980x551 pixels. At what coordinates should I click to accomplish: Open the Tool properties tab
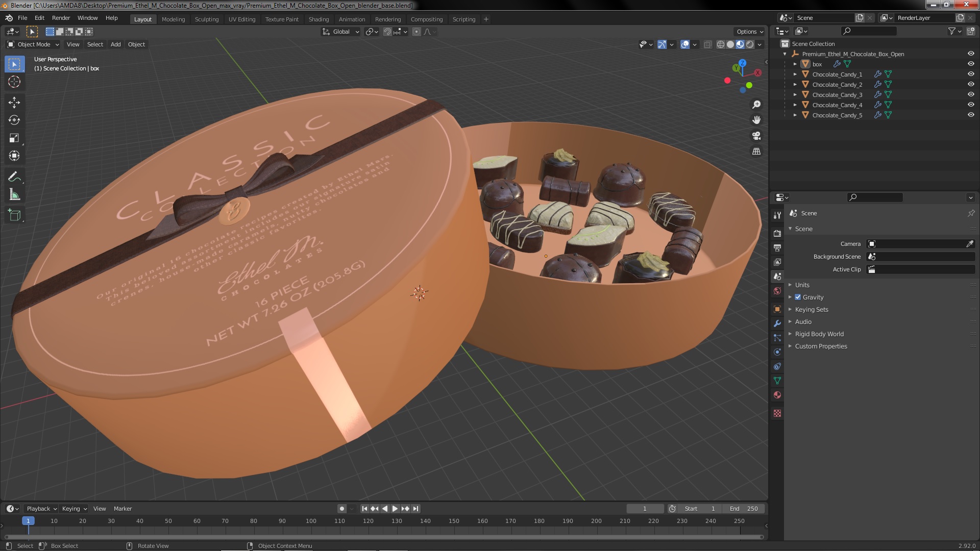point(777,215)
